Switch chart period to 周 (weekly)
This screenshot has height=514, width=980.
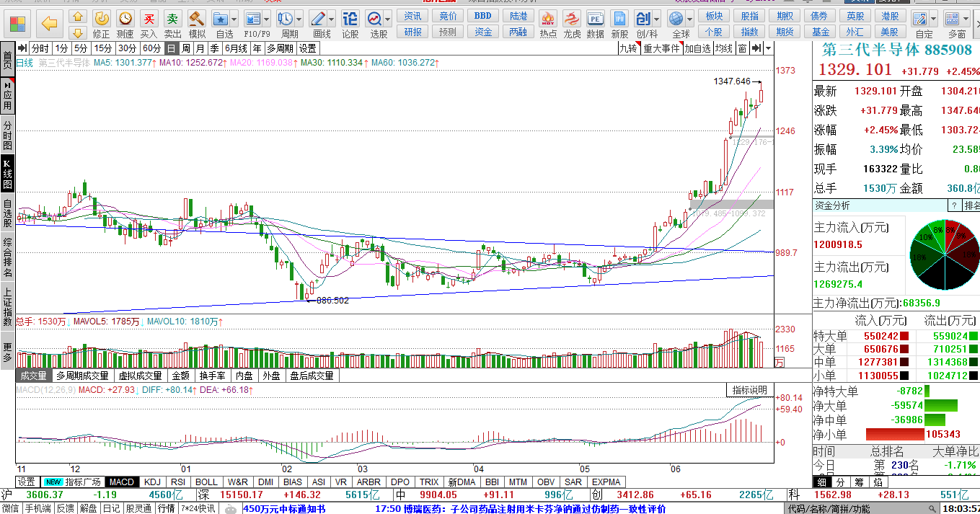tap(186, 48)
